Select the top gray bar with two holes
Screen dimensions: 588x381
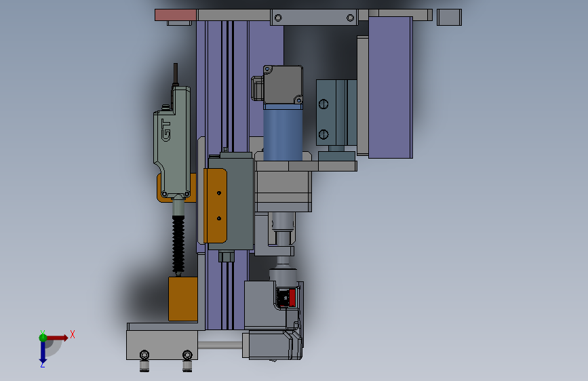[x=314, y=18]
